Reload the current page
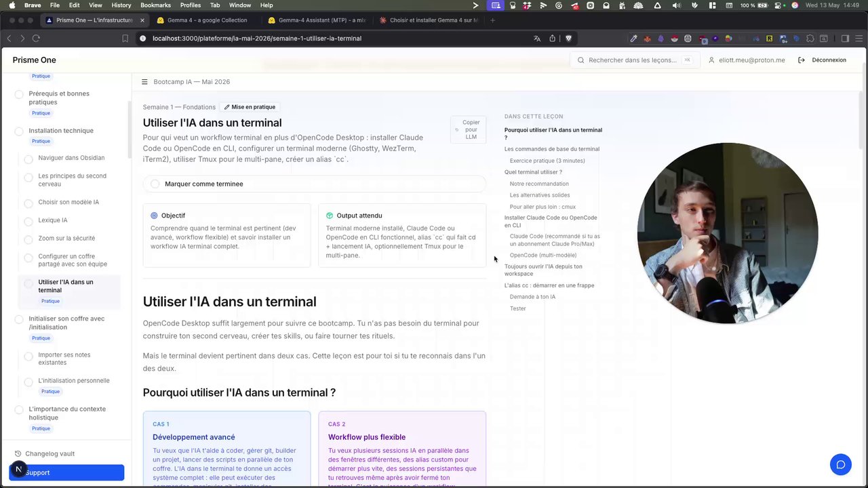This screenshot has width=868, height=488. coord(36,39)
